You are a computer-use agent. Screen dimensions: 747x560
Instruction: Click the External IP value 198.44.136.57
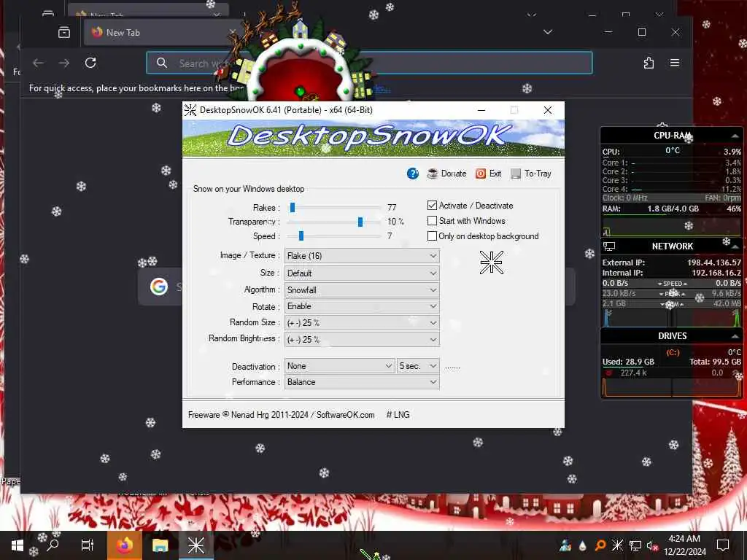pos(713,262)
